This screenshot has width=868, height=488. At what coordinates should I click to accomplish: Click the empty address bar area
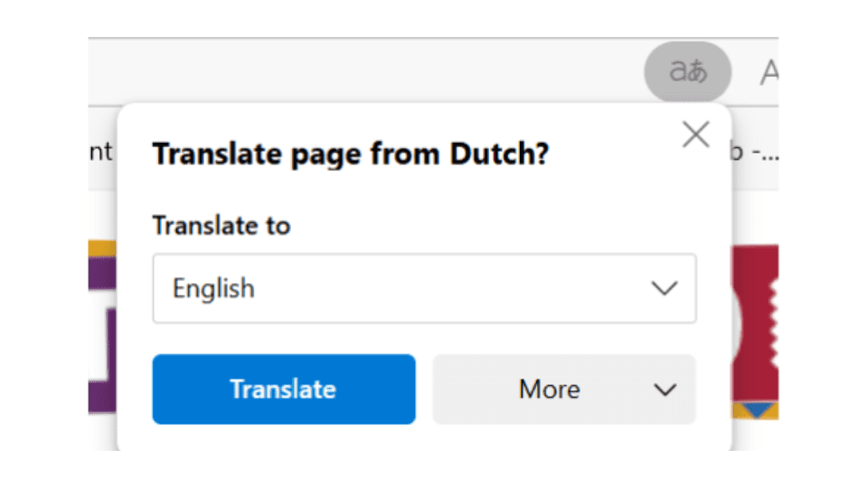(362, 72)
